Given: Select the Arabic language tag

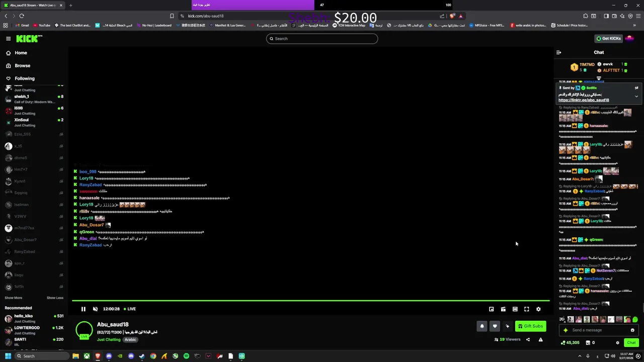Looking at the screenshot, I should 130,340.
